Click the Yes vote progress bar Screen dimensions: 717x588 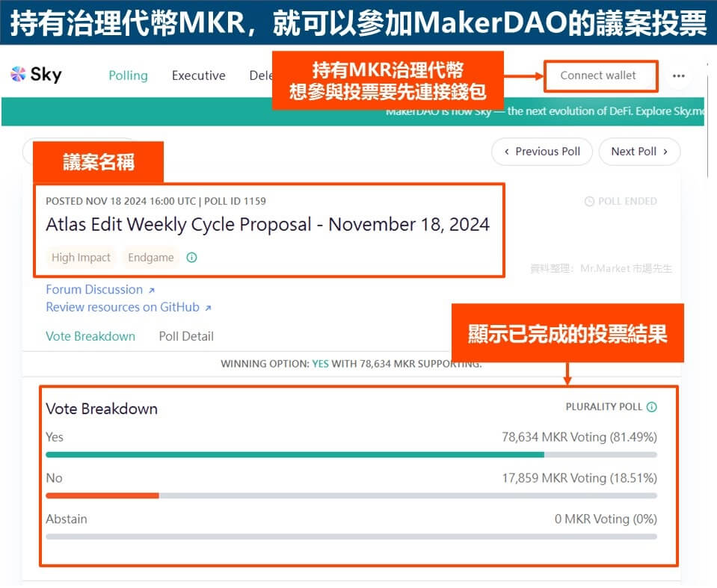(x=351, y=455)
